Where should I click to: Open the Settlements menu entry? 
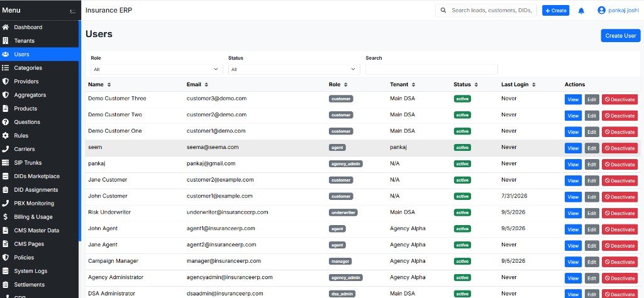40,284
